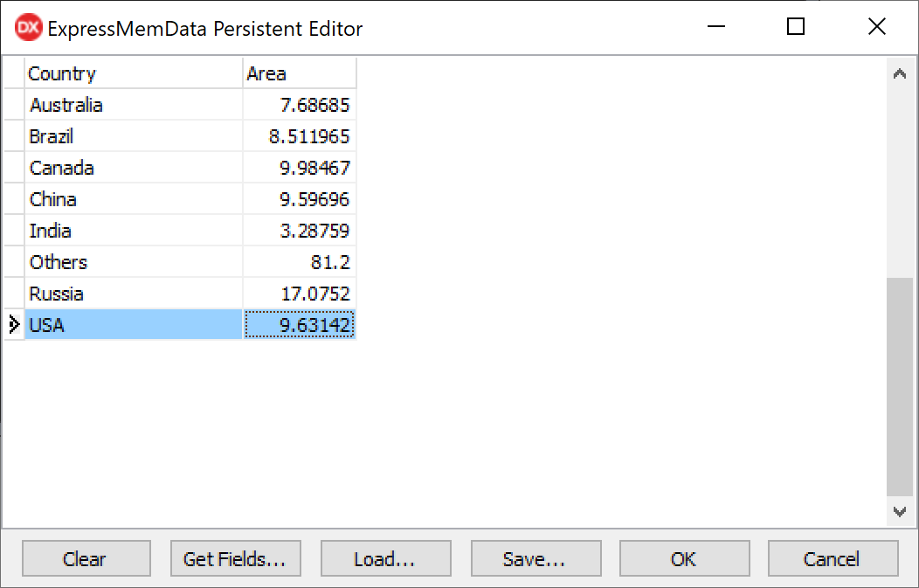Image resolution: width=919 pixels, height=588 pixels.
Task: Click the Clear button
Action: (x=86, y=559)
